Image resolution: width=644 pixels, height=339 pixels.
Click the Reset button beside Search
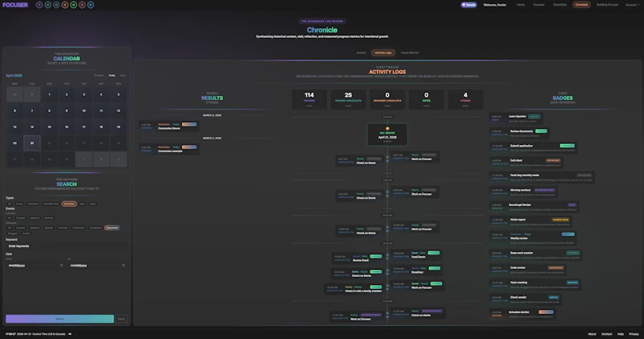click(x=122, y=319)
